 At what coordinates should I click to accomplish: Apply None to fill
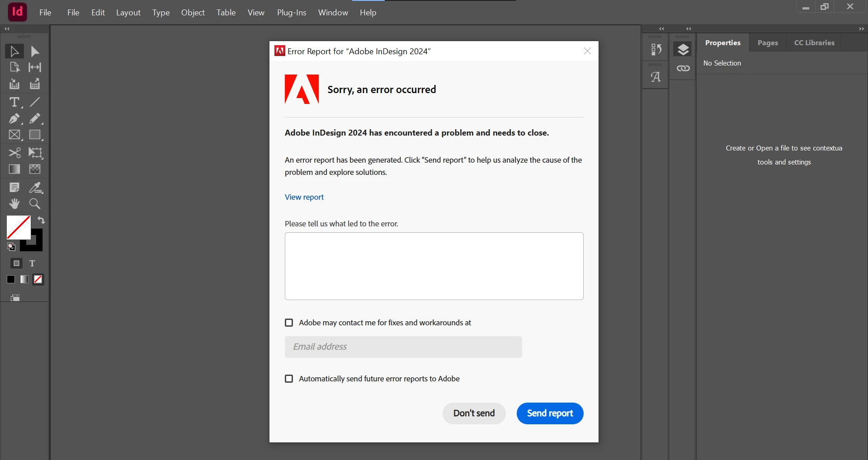click(38, 280)
